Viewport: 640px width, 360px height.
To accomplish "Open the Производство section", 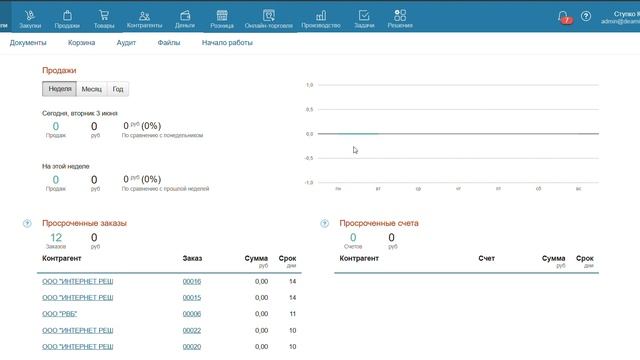I will (x=321, y=19).
